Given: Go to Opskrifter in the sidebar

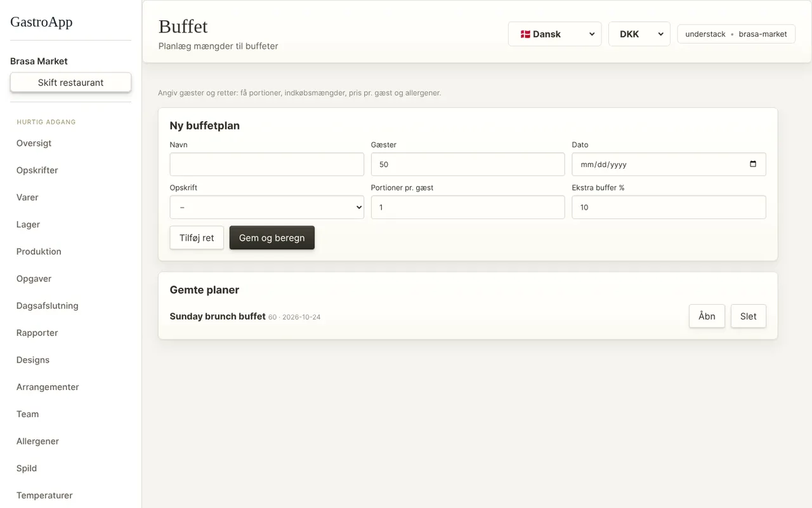Looking at the screenshot, I should (x=37, y=170).
